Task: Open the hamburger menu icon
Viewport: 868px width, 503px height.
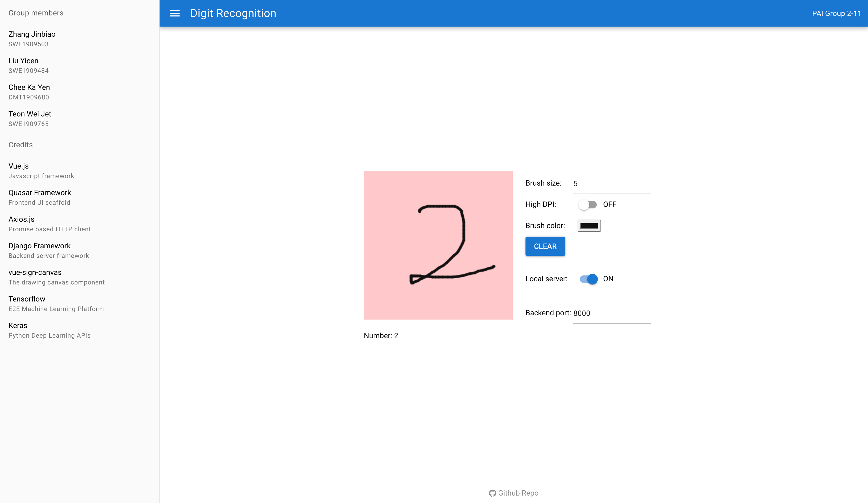Action: click(x=175, y=14)
